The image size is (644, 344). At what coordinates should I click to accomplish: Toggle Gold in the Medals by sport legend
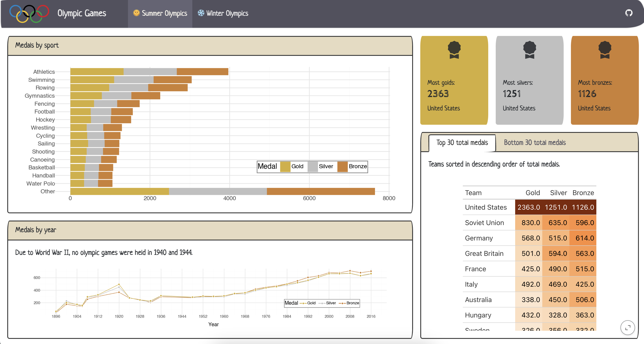tap(286, 166)
